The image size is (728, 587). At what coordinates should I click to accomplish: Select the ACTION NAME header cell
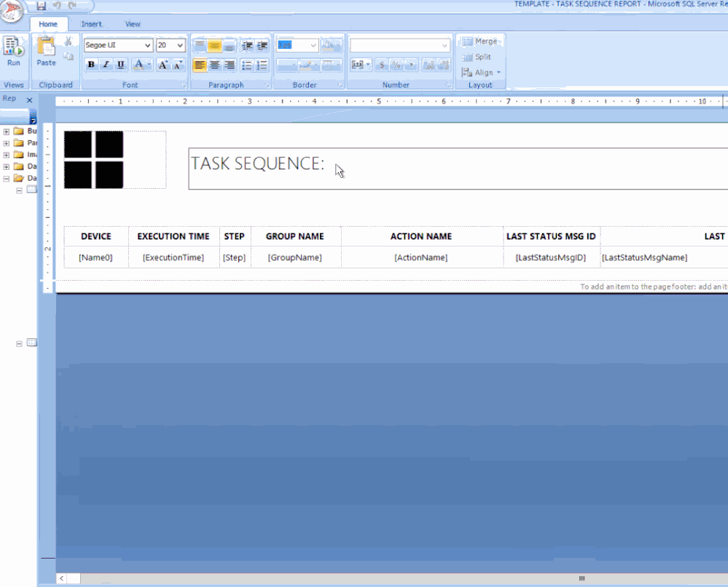[x=422, y=236]
